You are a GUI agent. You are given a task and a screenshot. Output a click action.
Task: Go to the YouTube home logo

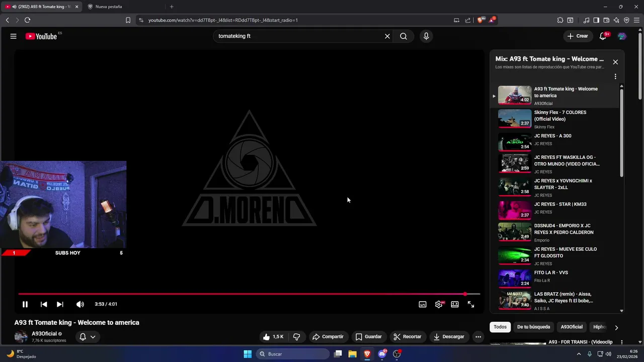[x=41, y=36]
